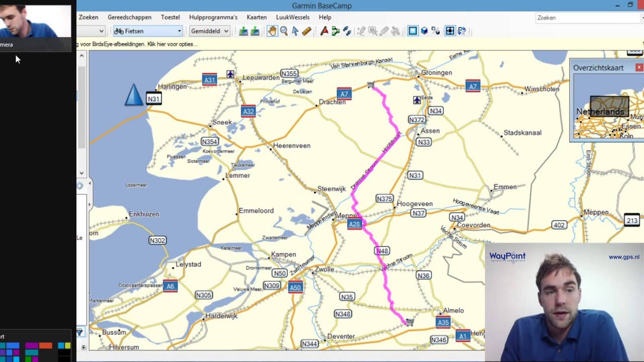Screen dimensions: 644x362
Task: Open the Hulpprogramma's menu
Action: [213, 17]
